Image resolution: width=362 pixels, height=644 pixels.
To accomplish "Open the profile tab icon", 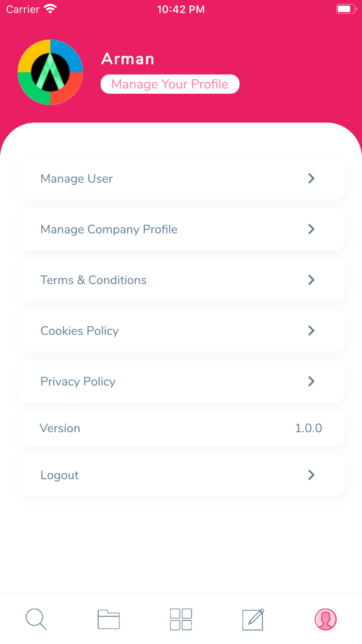I will point(326,619).
